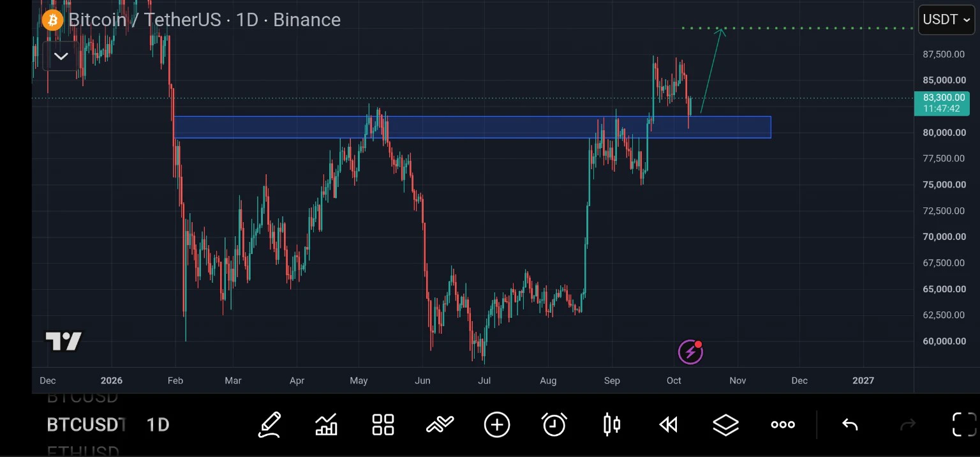Tap the Bitcoin / TetherUS chart title
This screenshot has height=457, width=980.
point(204,20)
